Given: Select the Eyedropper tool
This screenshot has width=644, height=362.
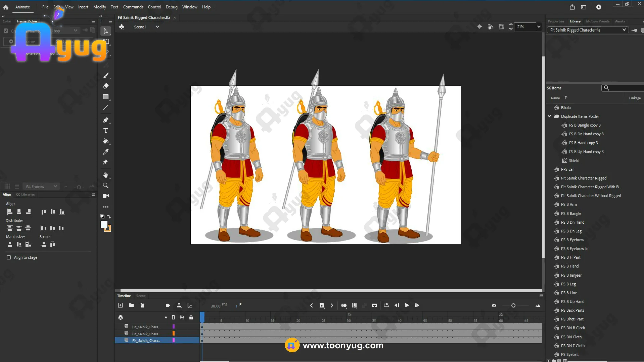Looking at the screenshot, I should coord(106,152).
